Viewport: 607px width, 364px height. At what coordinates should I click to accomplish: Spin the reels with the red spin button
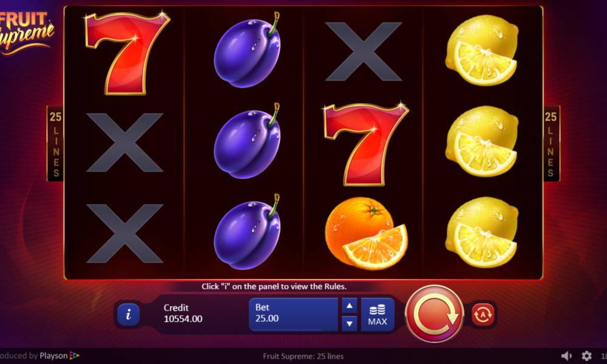pyautogui.click(x=434, y=314)
